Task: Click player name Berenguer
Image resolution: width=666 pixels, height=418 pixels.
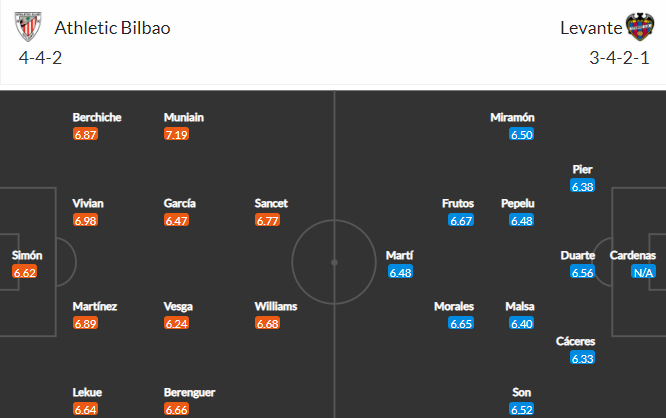Action: click(189, 393)
